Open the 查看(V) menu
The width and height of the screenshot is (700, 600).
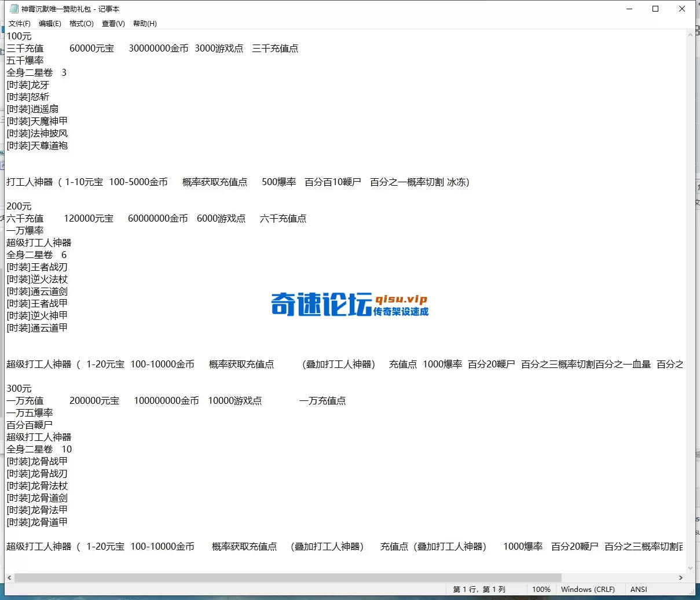click(113, 24)
